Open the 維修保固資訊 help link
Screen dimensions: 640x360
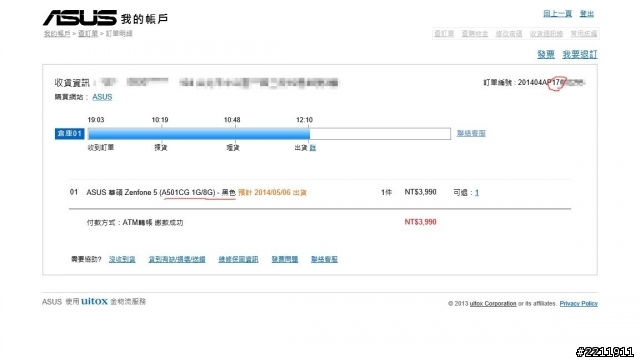[238, 259]
